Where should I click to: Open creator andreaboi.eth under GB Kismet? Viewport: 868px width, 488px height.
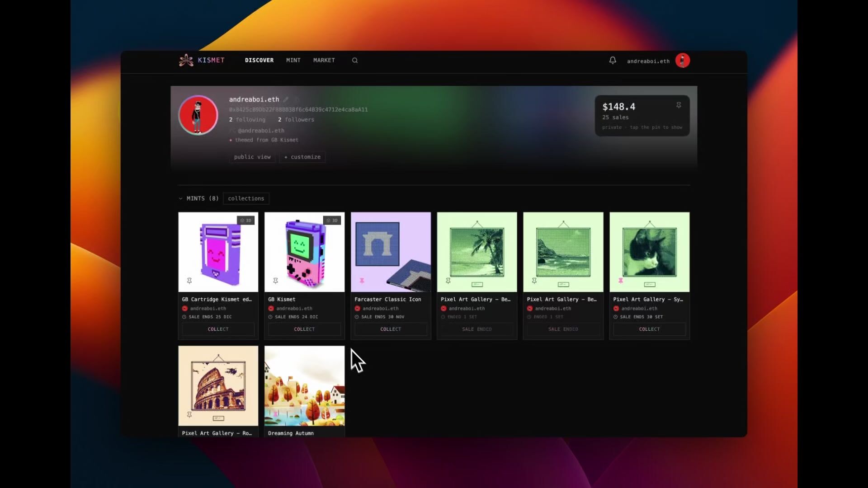click(294, 309)
